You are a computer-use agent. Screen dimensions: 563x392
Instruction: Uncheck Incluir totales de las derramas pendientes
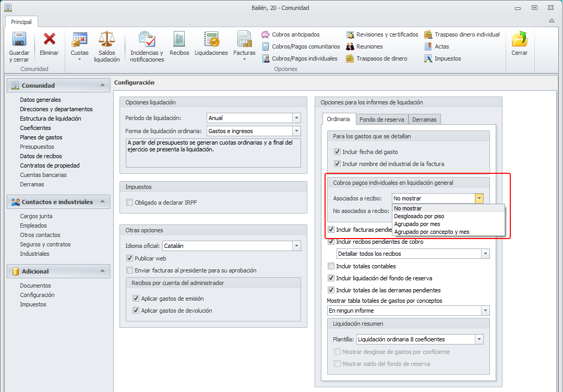click(331, 290)
